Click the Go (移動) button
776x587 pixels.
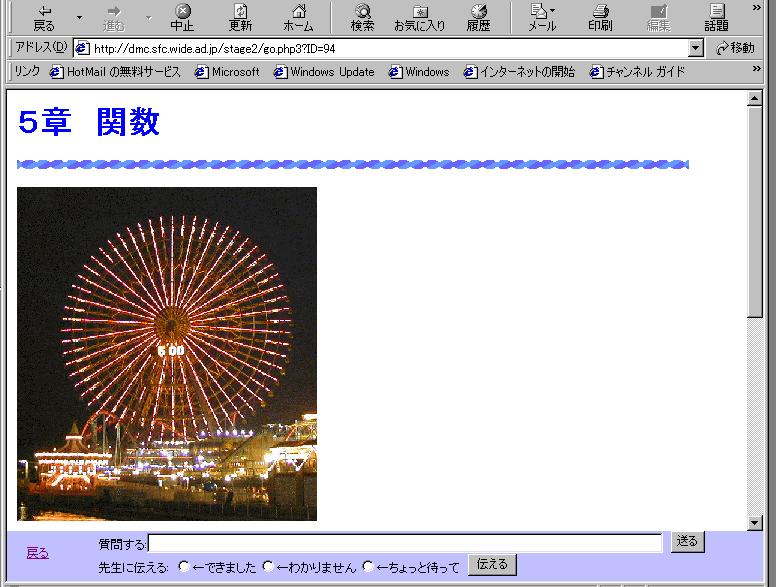click(735, 48)
